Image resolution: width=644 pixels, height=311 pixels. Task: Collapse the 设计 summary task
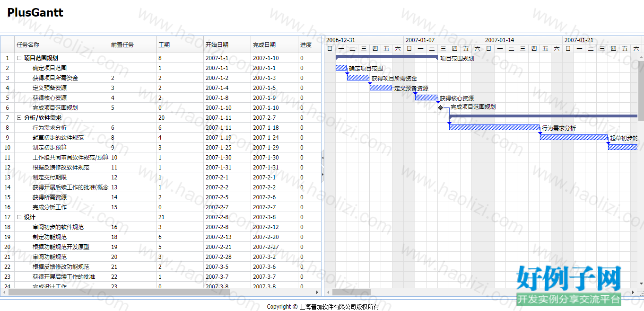[x=19, y=217]
